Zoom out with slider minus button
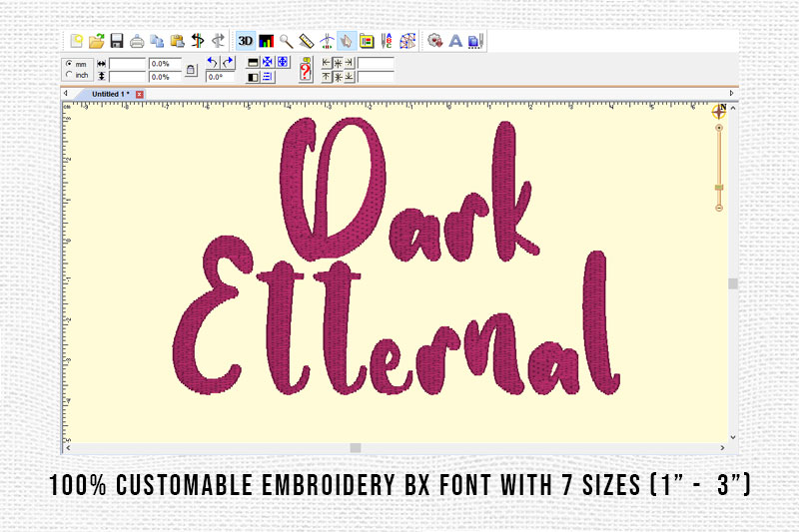Screen dimensions: 799x532 tap(719, 208)
